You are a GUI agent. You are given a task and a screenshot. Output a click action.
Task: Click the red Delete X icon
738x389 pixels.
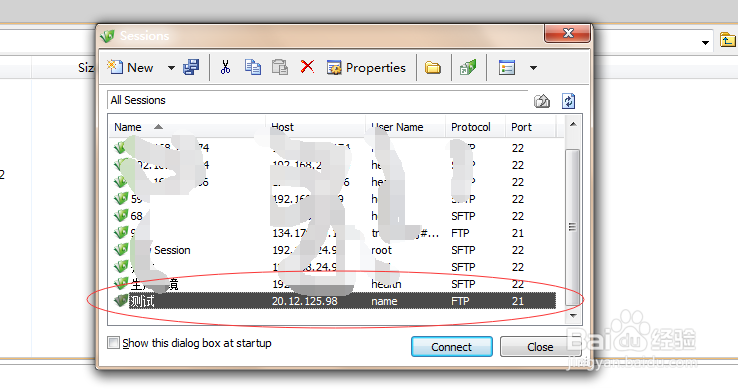307,67
